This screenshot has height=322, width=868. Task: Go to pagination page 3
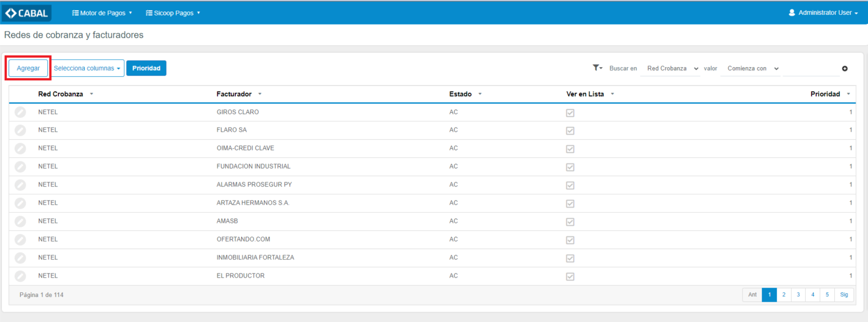[x=798, y=295]
